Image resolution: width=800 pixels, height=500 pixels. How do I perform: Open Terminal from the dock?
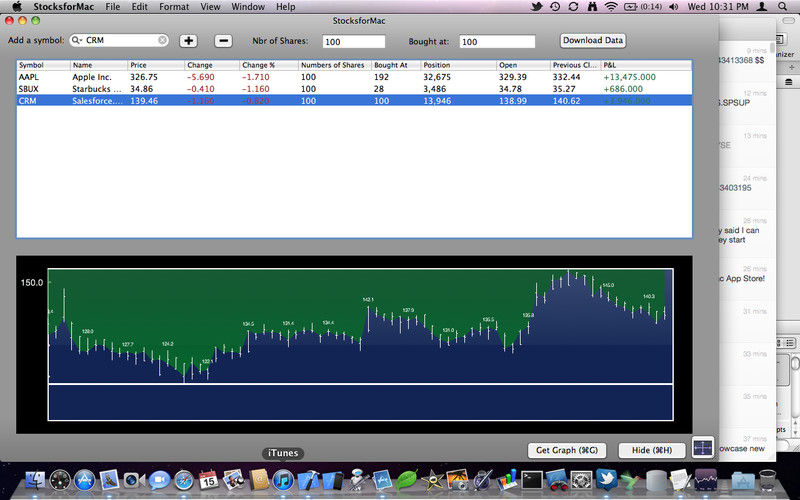click(532, 481)
